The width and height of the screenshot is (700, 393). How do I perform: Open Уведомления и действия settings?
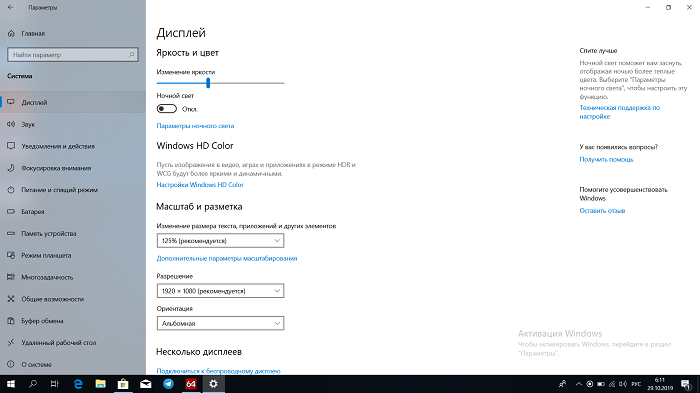click(x=73, y=146)
